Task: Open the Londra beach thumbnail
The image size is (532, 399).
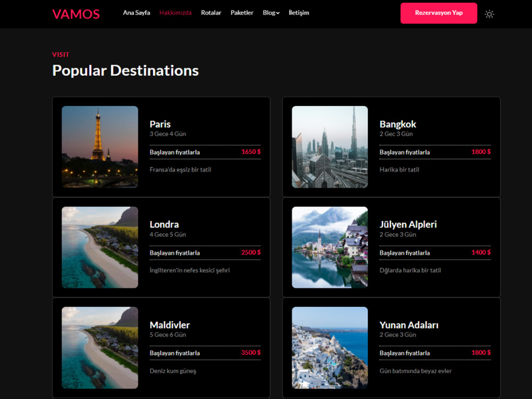Action: (x=100, y=247)
